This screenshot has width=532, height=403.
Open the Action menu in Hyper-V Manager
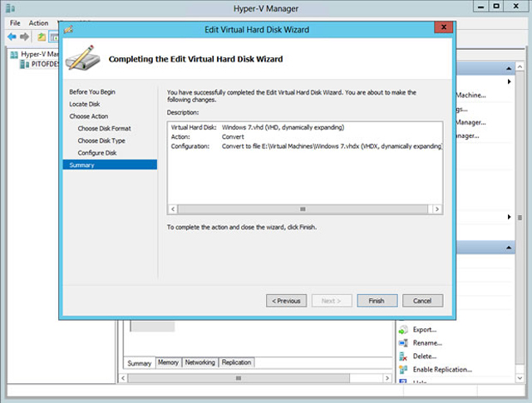38,23
